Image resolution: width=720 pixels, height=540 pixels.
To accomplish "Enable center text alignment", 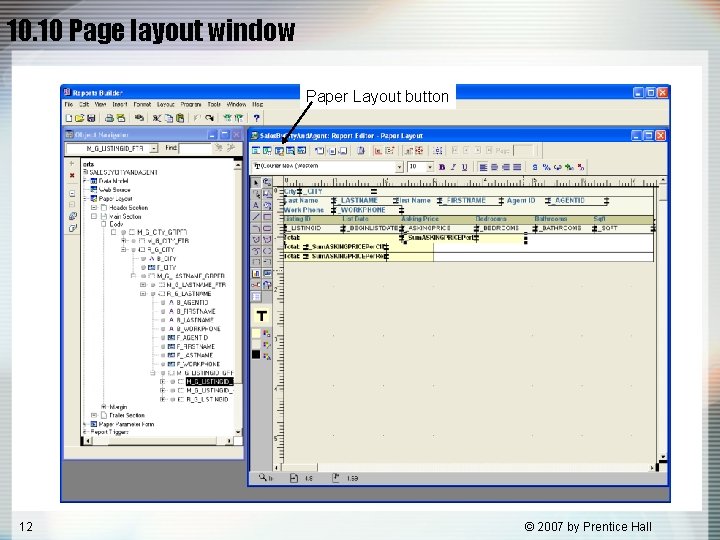I will (495, 167).
